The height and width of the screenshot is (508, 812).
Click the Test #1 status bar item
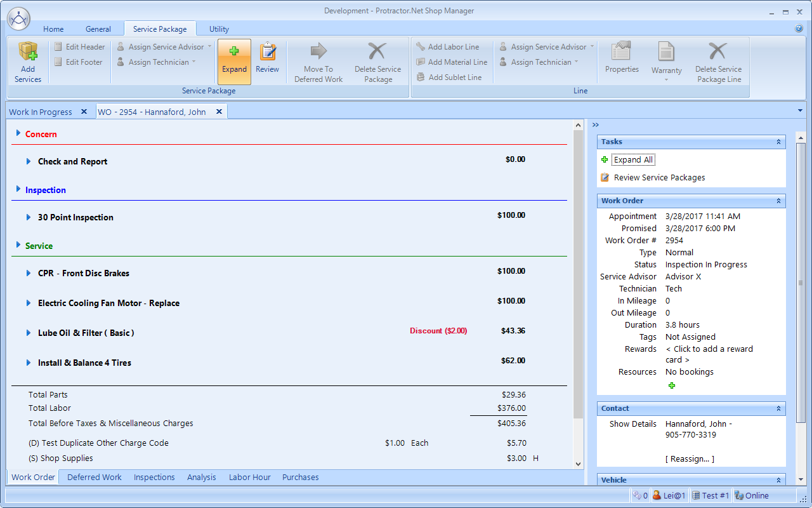click(710, 495)
